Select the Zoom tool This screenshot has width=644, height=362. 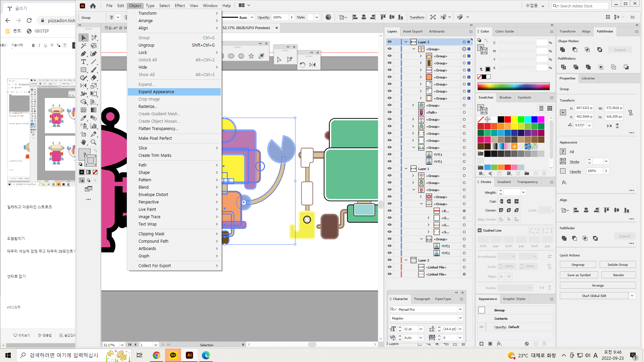[x=94, y=142]
